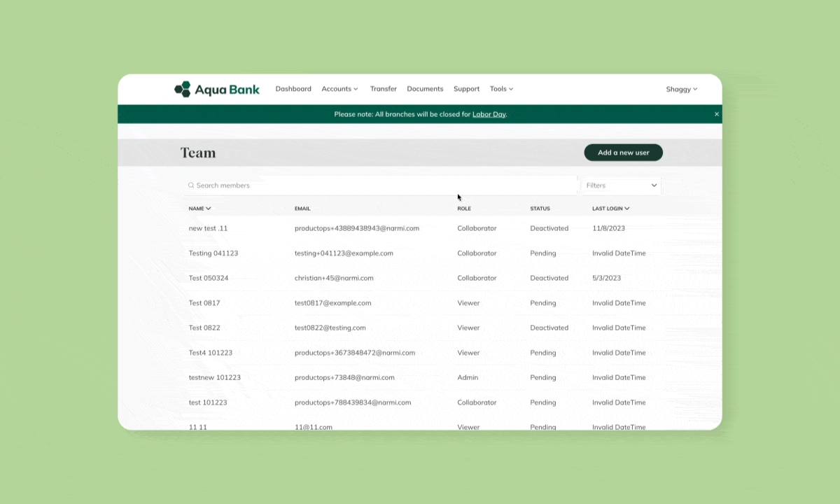
Task: Go to the Dashboard page
Action: pos(293,89)
